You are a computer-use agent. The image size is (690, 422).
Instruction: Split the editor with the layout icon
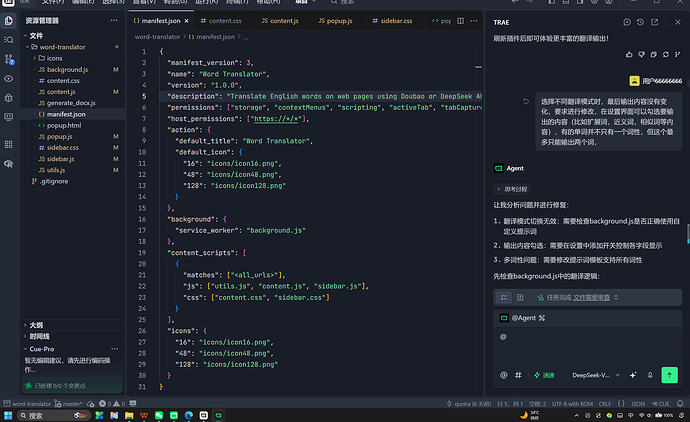click(460, 21)
